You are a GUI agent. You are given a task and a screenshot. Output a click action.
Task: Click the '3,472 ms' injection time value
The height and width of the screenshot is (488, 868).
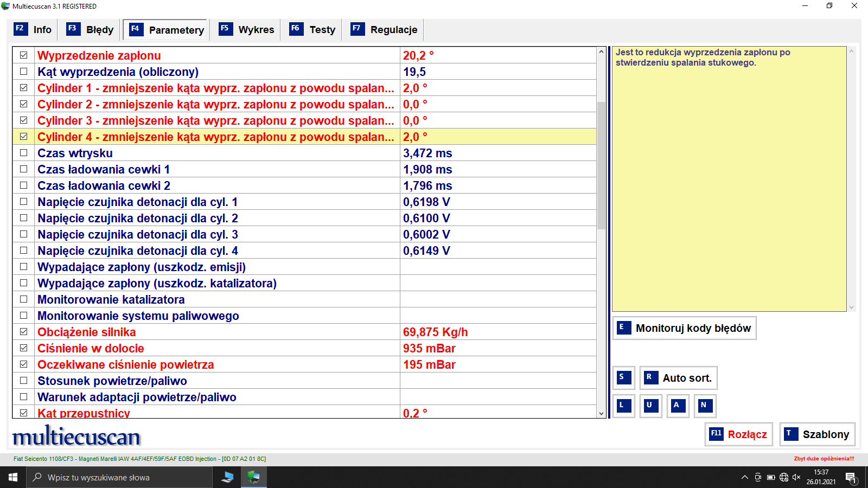[x=427, y=153]
